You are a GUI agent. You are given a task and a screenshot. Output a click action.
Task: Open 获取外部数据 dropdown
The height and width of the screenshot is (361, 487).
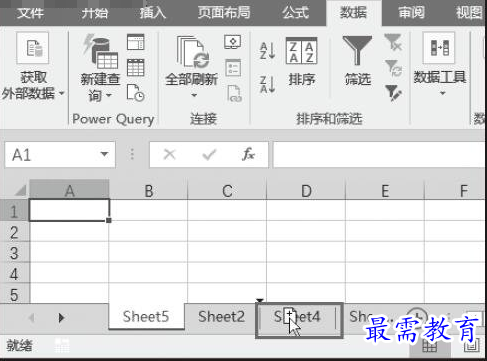click(x=33, y=67)
